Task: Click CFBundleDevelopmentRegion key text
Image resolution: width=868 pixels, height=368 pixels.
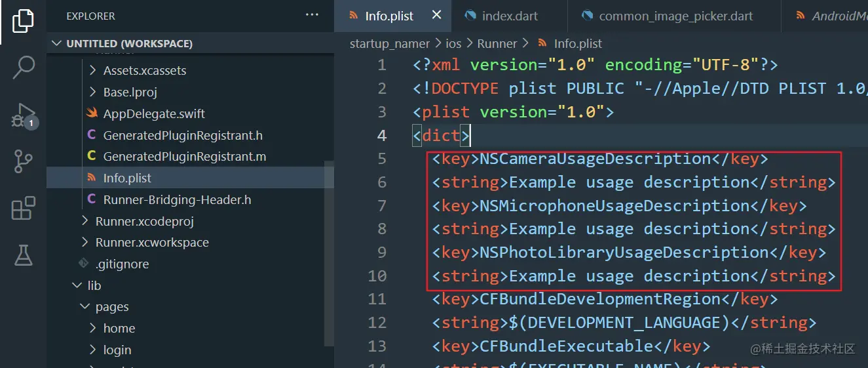Action: tap(600, 299)
